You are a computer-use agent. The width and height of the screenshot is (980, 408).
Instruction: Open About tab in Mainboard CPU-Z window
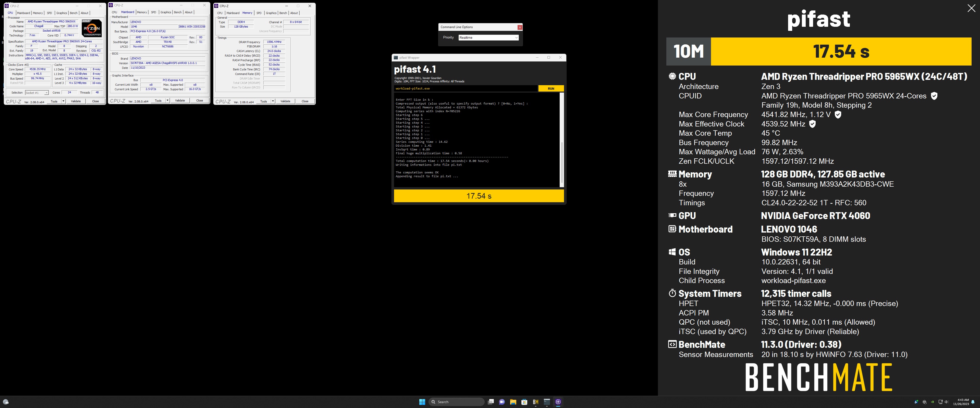coord(189,12)
